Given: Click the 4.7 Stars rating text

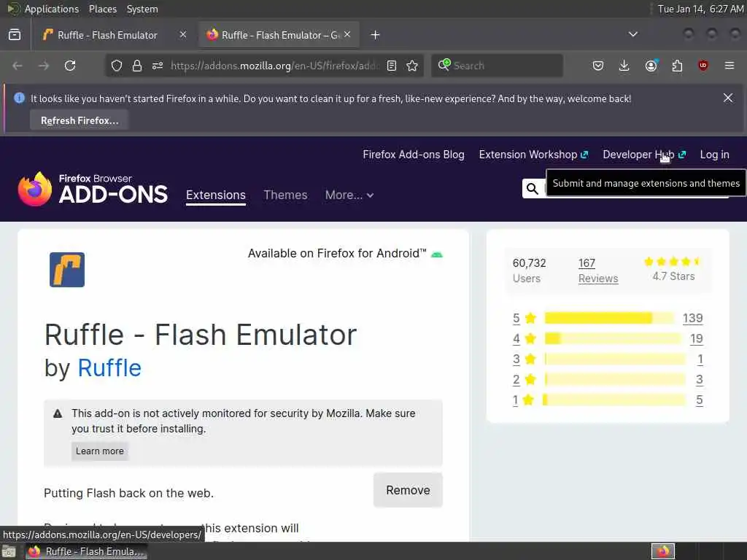Looking at the screenshot, I should [x=673, y=276].
